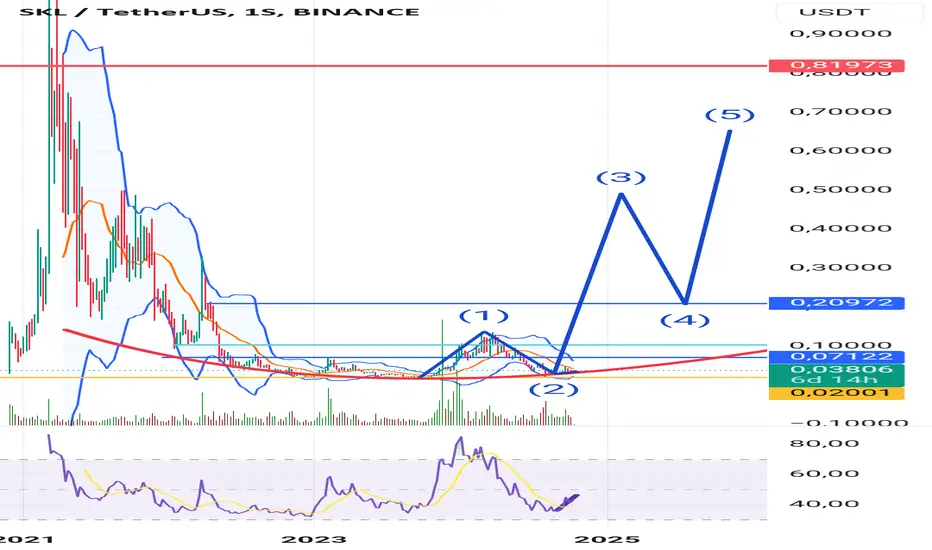
Task: Click the blue 0,07122 price label
Action: [836, 356]
